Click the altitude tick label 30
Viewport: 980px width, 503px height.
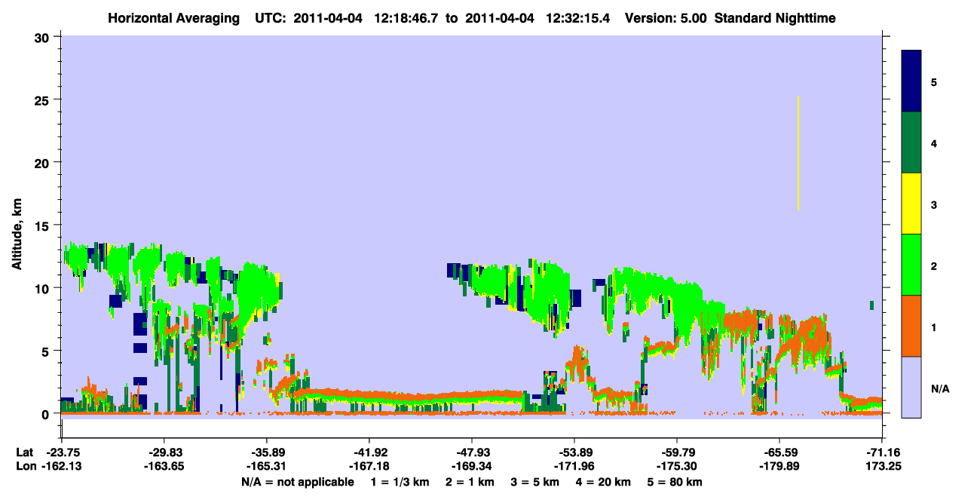(42, 37)
